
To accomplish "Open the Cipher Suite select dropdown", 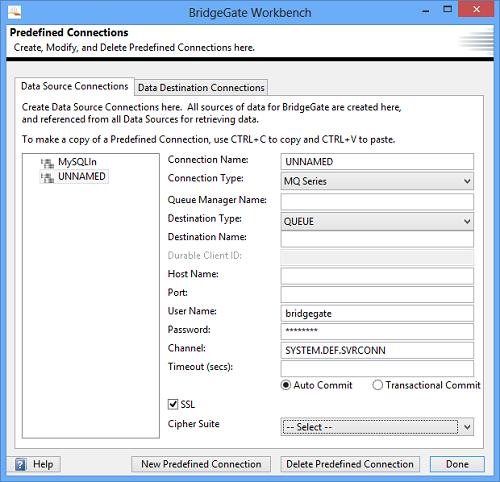I will point(377,427).
